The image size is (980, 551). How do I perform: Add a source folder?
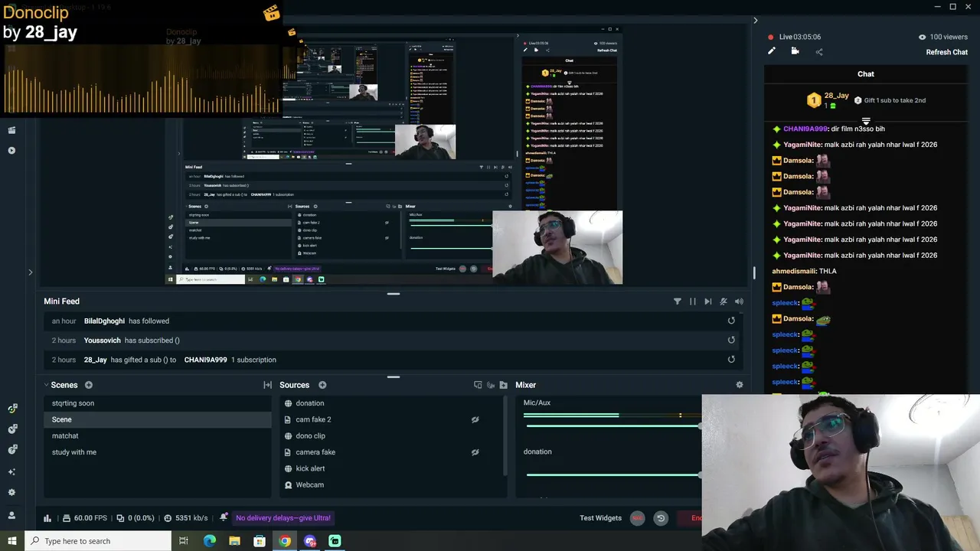pos(503,385)
